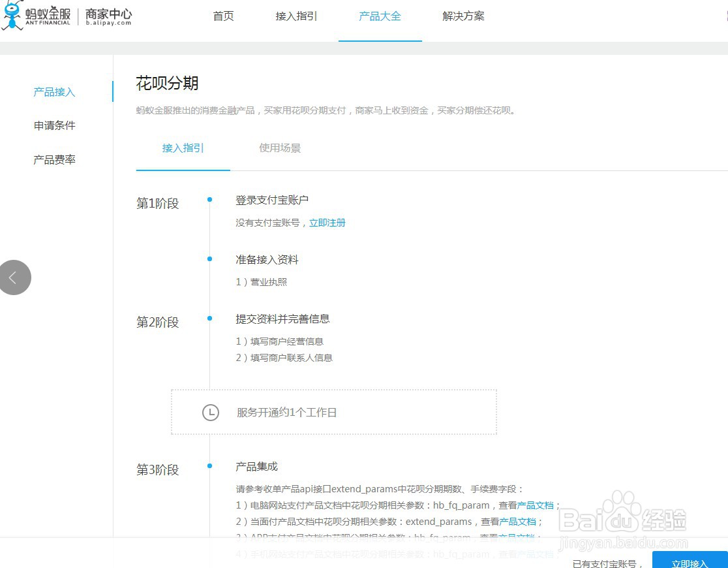Viewport: 728px width, 568px height.
Task: Open the 接入指引 top navigation item
Action: click(296, 16)
